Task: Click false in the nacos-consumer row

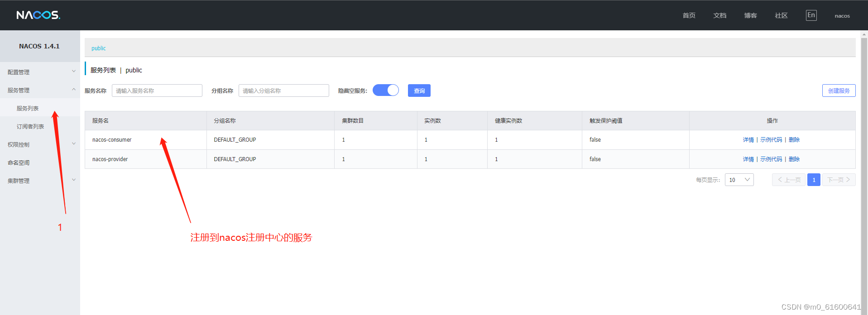Action: click(595, 140)
